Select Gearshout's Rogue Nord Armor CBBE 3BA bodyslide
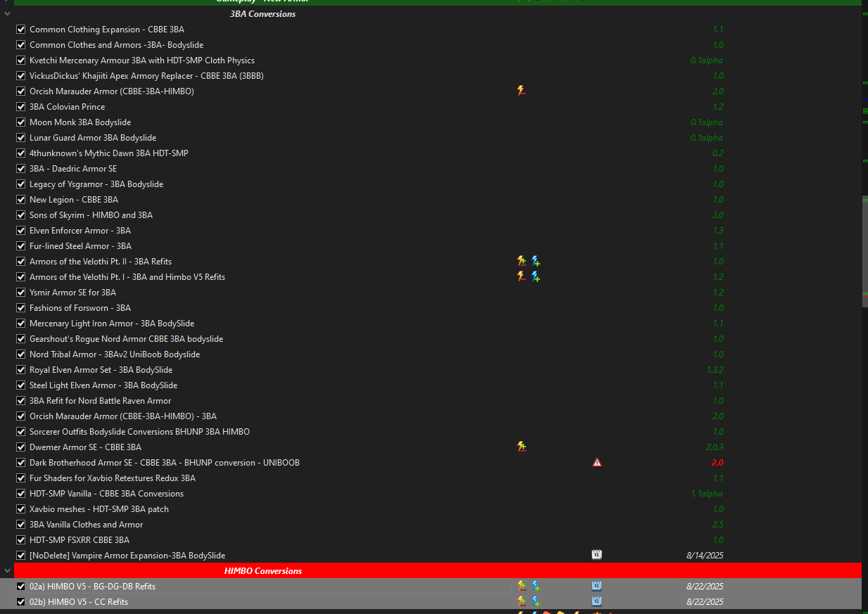The width and height of the screenshot is (868, 614). (x=126, y=339)
